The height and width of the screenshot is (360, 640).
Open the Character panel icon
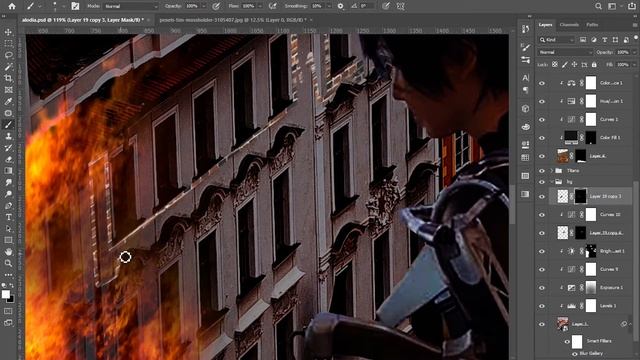pyautogui.click(x=525, y=78)
